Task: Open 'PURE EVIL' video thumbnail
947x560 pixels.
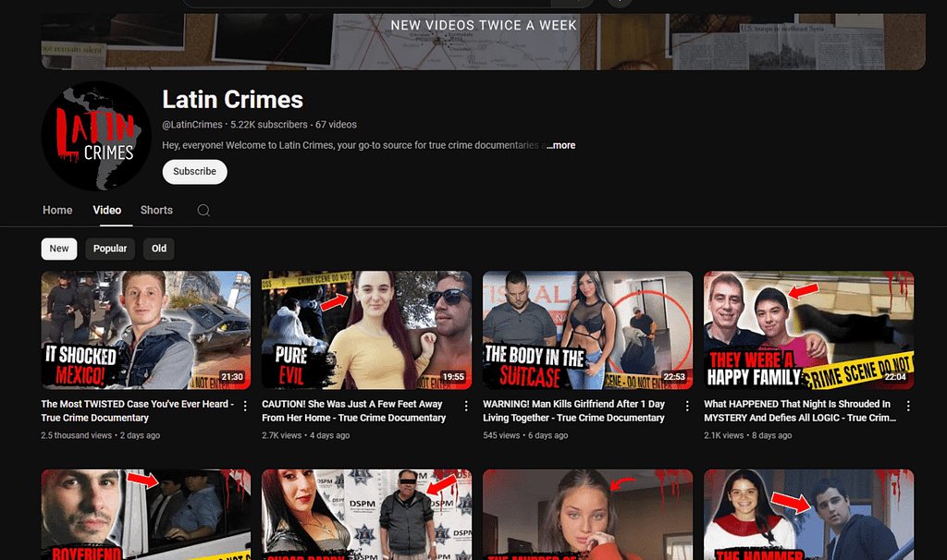Action: click(366, 330)
